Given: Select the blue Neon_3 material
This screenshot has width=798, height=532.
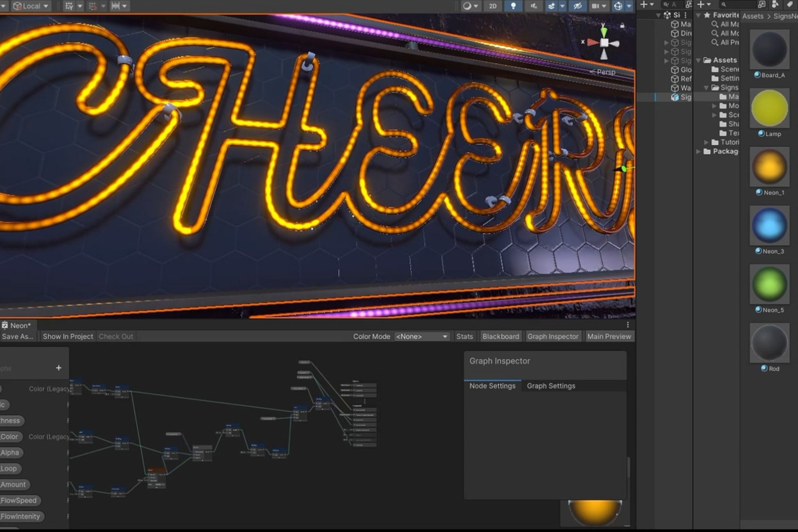Looking at the screenshot, I should tap(769, 225).
